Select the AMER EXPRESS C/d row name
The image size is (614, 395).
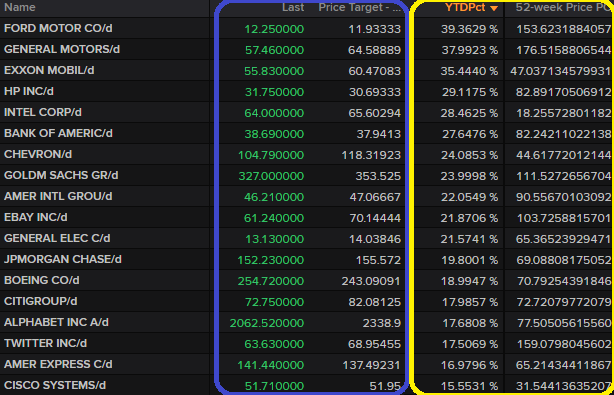[x=58, y=364]
